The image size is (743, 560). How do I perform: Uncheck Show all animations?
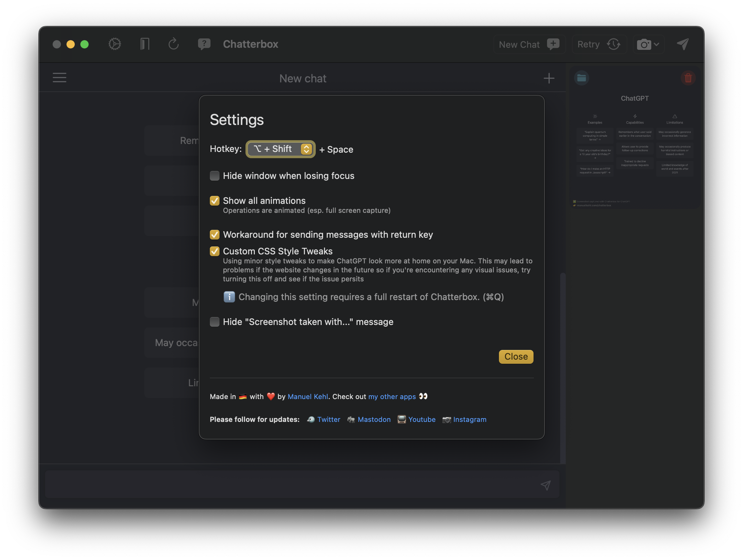point(215,201)
